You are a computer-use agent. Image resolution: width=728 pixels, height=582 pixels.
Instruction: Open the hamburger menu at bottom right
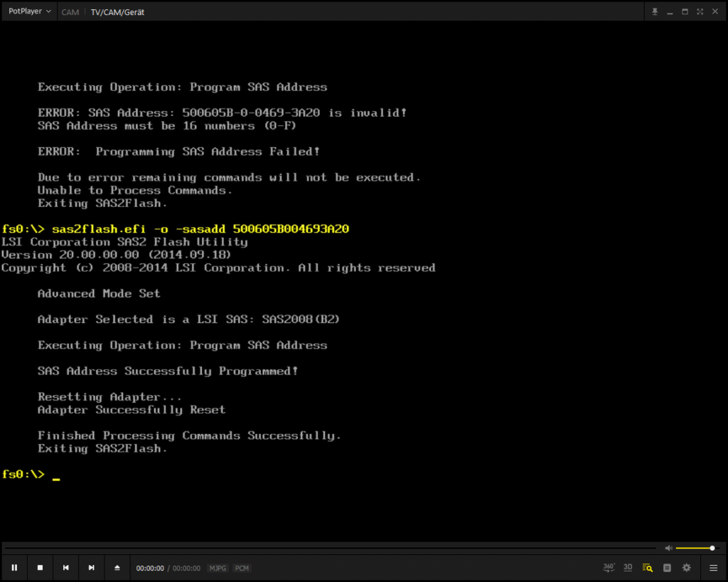coord(713,568)
